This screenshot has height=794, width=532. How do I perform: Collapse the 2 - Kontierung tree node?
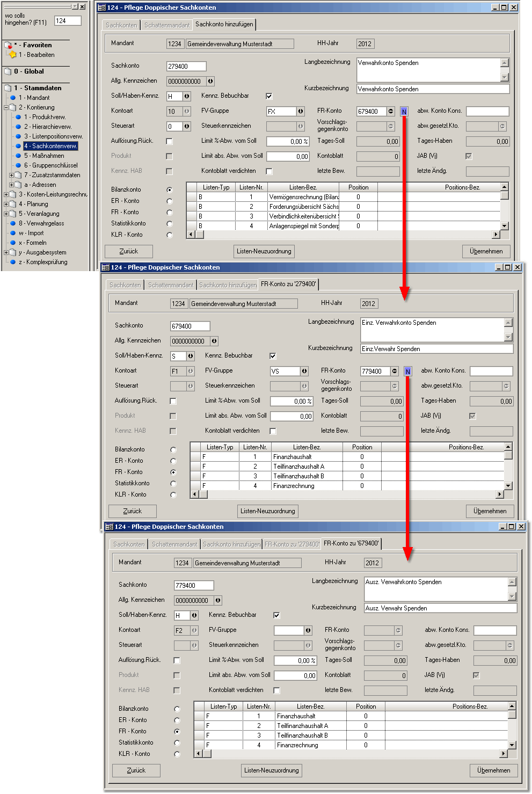(6, 107)
